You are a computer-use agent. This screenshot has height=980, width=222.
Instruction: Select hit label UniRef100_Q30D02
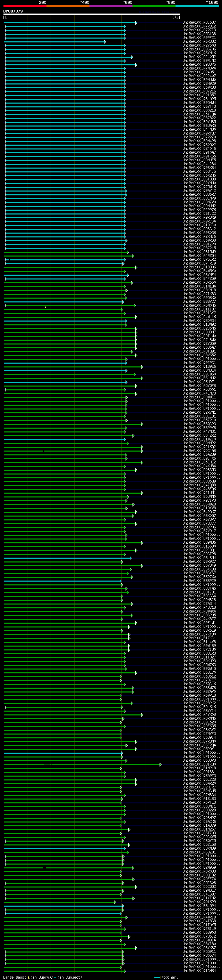(199, 145)
